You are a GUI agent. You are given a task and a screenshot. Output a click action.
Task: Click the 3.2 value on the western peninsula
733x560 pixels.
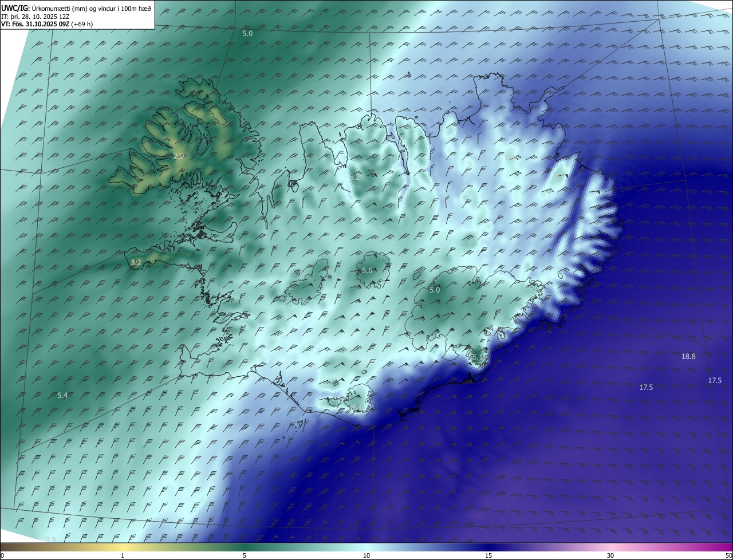pyautogui.click(x=136, y=262)
